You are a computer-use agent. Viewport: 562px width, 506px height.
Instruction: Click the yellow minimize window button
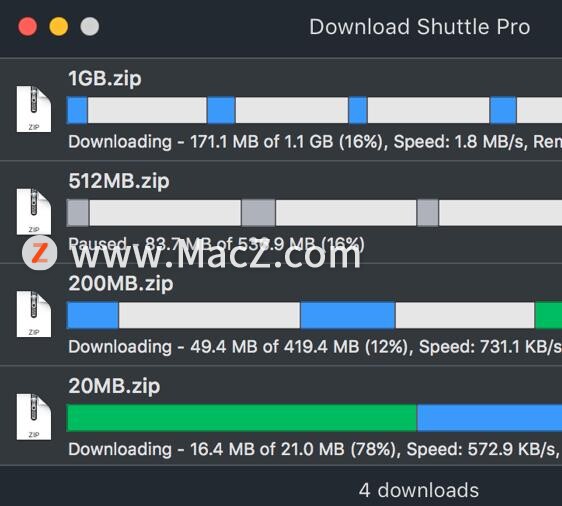(58, 27)
